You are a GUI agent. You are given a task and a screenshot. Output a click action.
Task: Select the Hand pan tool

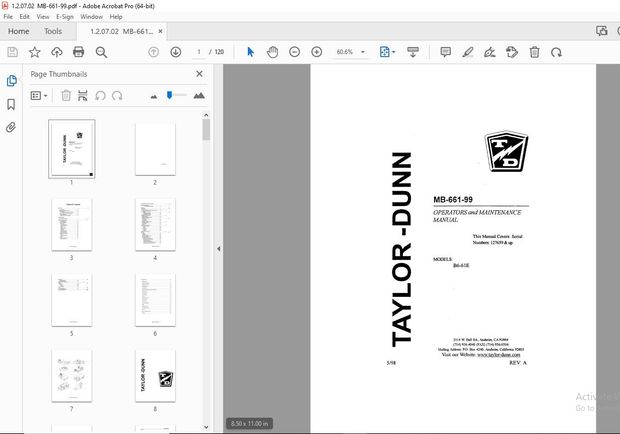click(x=272, y=52)
